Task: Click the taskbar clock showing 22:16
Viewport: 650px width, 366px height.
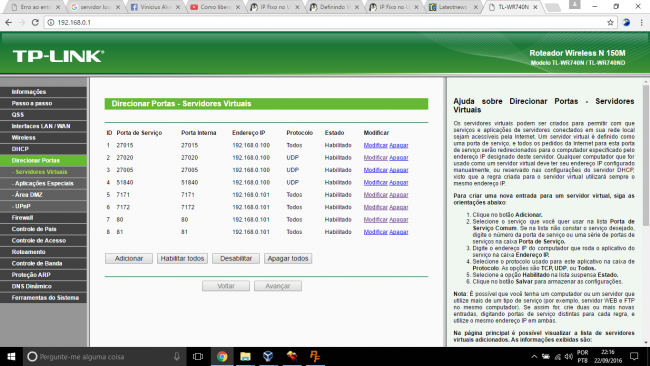Action: pos(608,356)
